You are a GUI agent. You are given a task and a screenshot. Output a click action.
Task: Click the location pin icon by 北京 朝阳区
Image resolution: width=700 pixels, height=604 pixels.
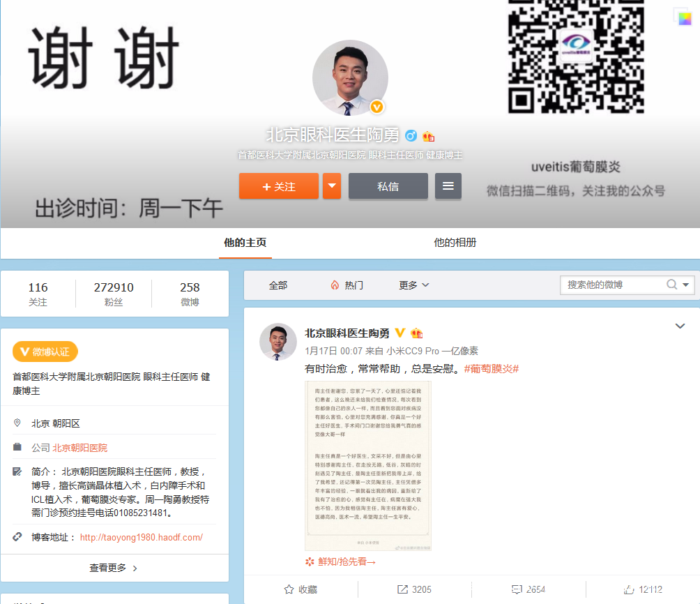pos(17,423)
